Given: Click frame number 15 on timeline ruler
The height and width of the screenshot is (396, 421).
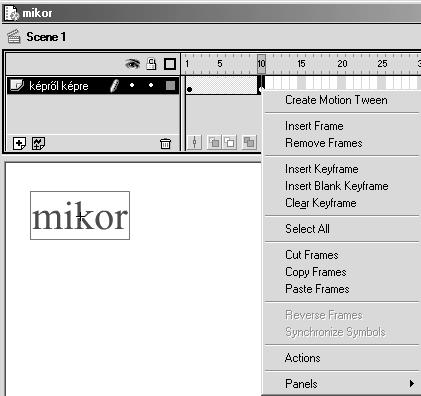Looking at the screenshot, I should (x=301, y=63).
